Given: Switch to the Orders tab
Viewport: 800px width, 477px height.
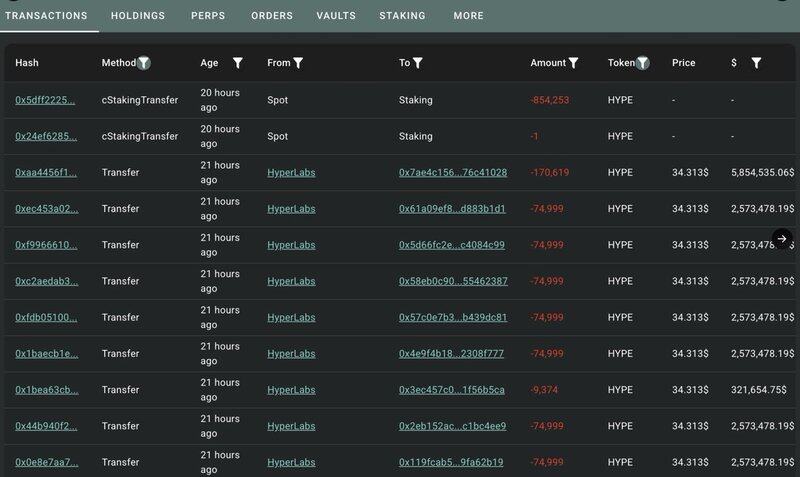Looking at the screenshot, I should tap(272, 16).
